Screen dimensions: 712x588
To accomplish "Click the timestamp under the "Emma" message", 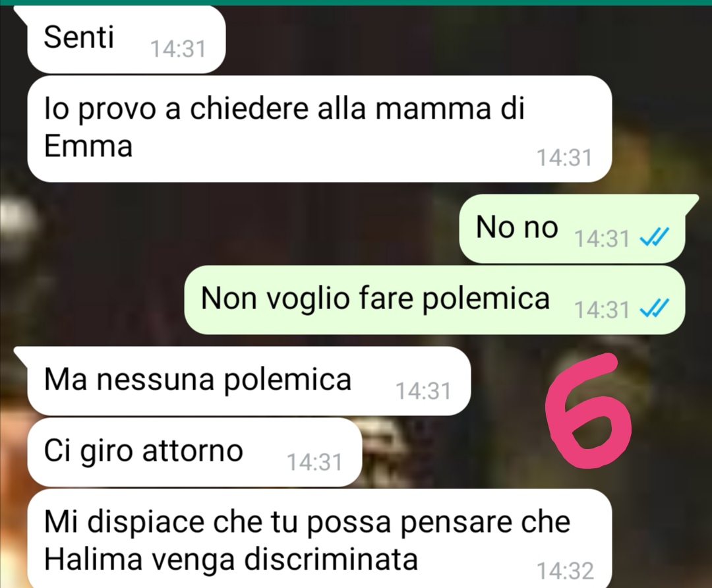I will (x=564, y=158).
